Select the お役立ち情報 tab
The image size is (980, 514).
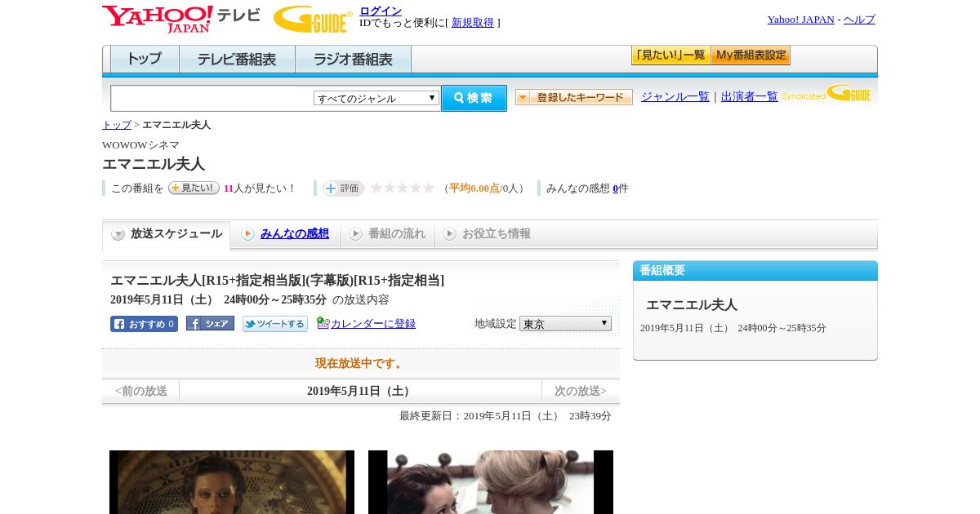click(x=487, y=234)
